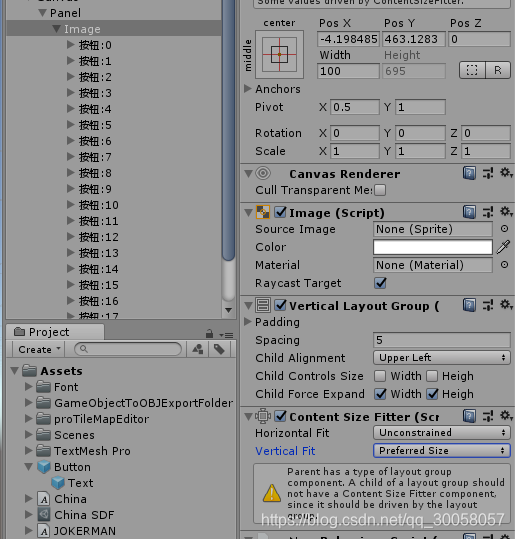Collapse the Panel hierarchy node
The height and width of the screenshot is (539, 515).
(x=43, y=13)
